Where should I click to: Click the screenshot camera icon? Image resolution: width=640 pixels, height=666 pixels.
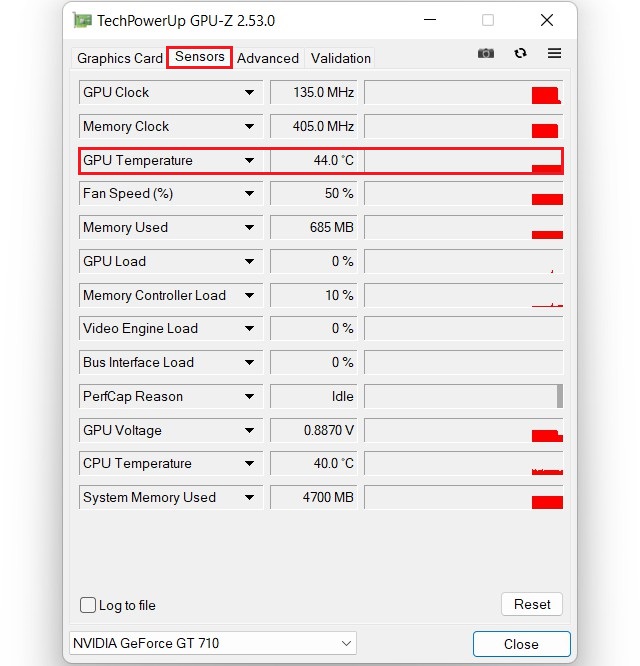click(x=485, y=54)
